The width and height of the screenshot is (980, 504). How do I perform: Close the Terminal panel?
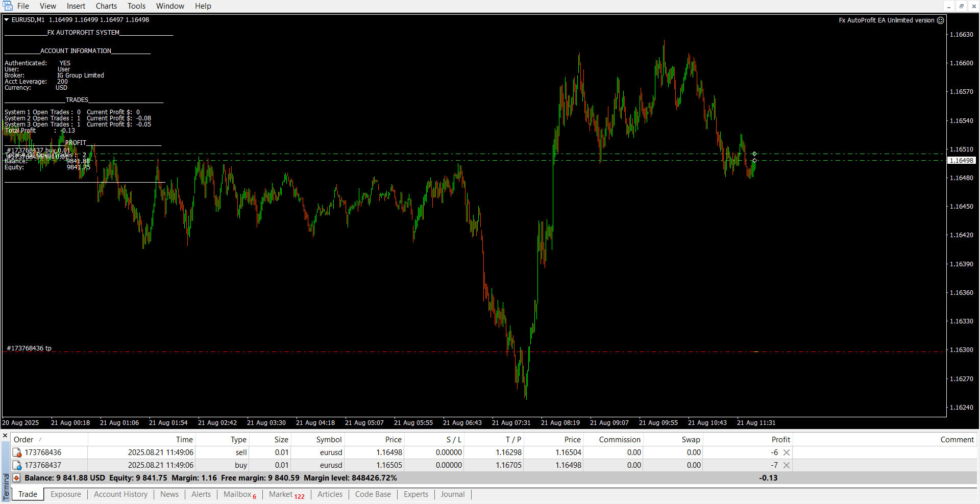click(5, 436)
